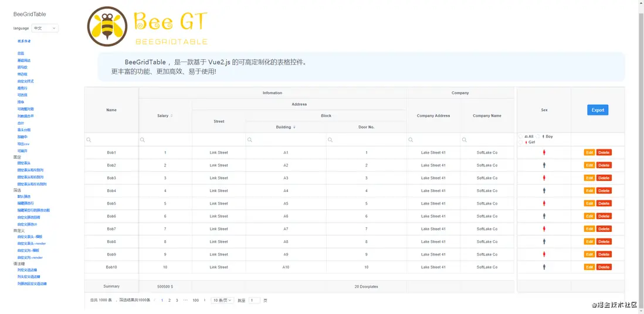
Task: Click the Bob5 name cell
Action: pyautogui.click(x=111, y=204)
